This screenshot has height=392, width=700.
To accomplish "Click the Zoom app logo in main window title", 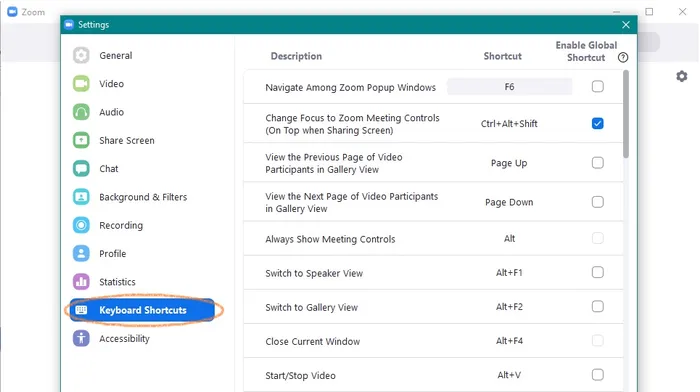I will tap(12, 12).
